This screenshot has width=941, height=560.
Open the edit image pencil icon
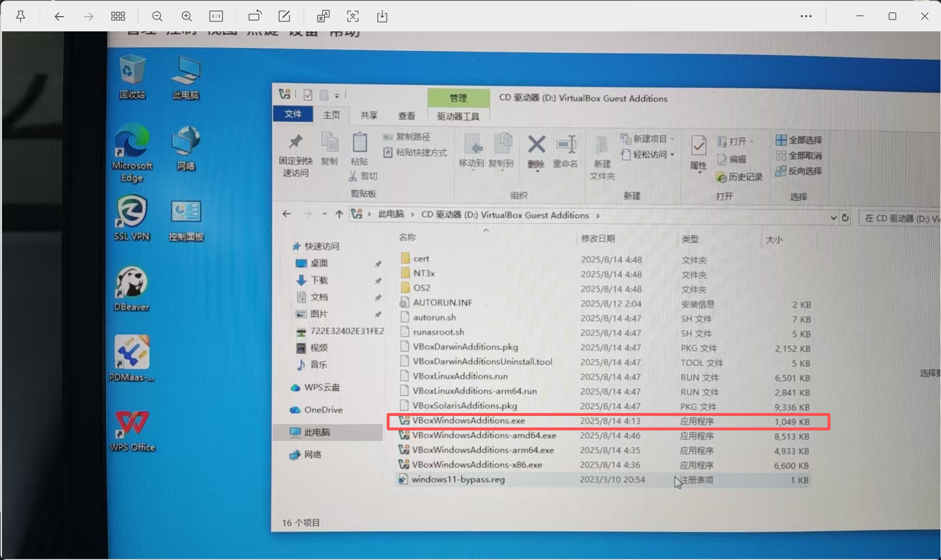click(x=284, y=16)
